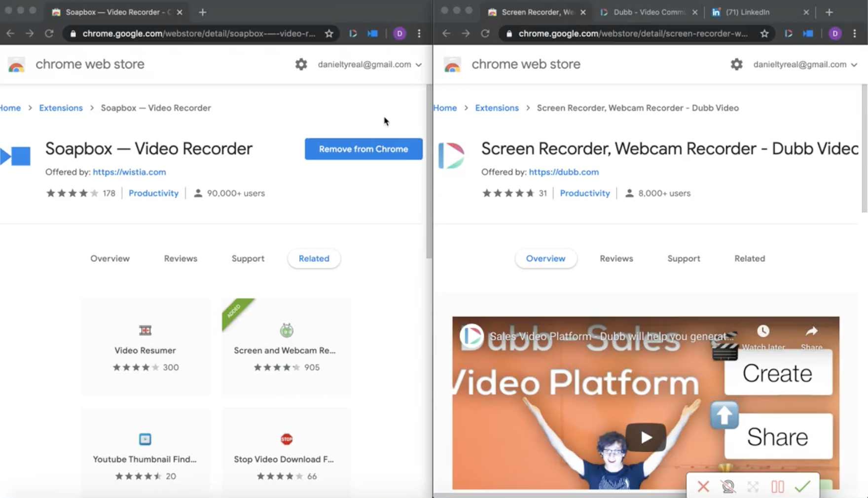Pause recording with red pause icon

[778, 487]
